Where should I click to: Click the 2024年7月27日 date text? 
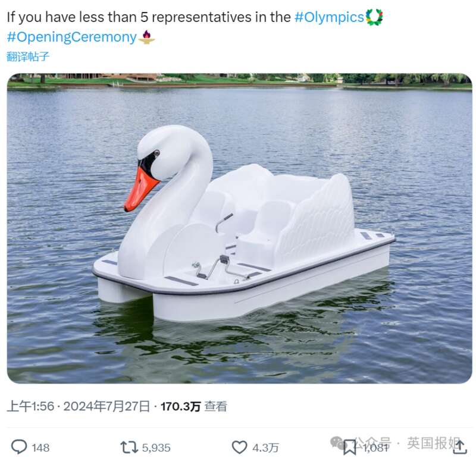[107, 407]
